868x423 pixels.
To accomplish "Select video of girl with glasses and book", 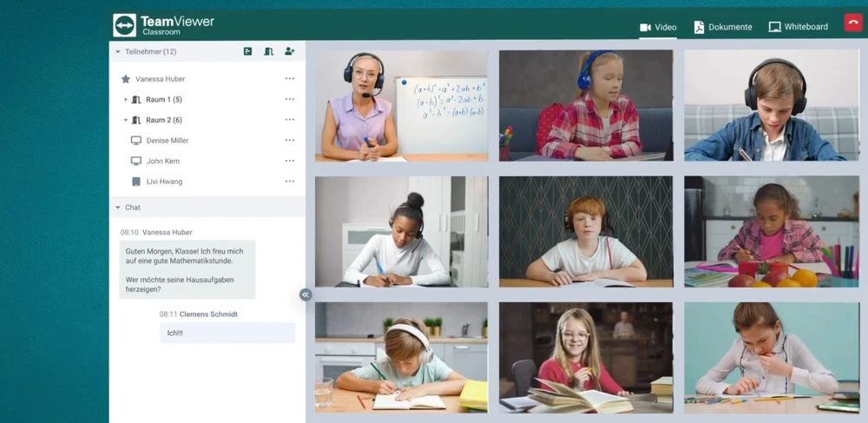I will pyautogui.click(x=586, y=358).
